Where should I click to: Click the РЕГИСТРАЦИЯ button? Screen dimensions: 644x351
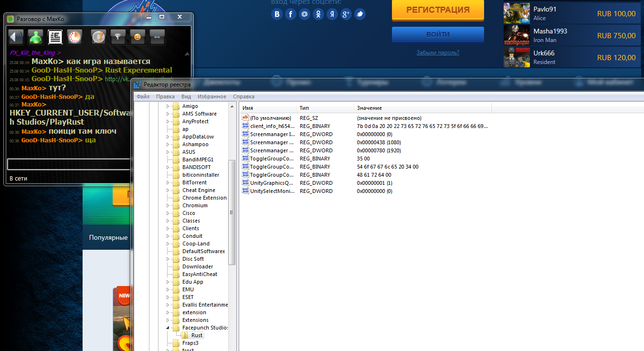click(x=438, y=10)
